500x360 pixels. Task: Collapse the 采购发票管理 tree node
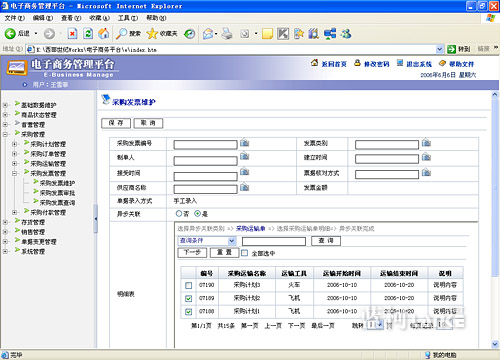14,173
